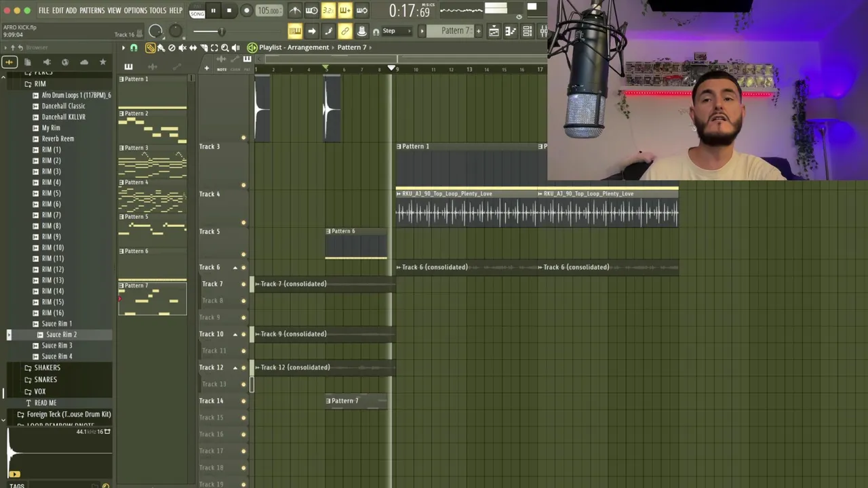
Task: Open the Step snap dropdown
Action: (396, 31)
